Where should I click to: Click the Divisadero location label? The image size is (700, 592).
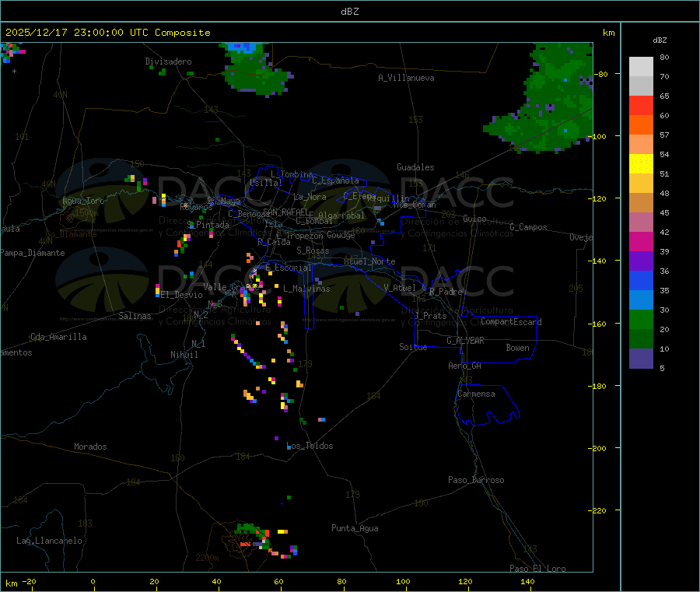(168, 61)
